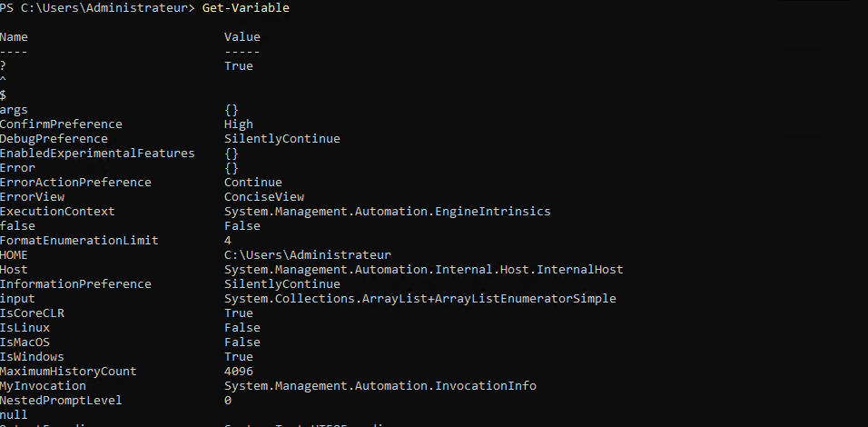Click the IsCoreCLR variable name
The height and width of the screenshot is (427, 868).
(32, 313)
